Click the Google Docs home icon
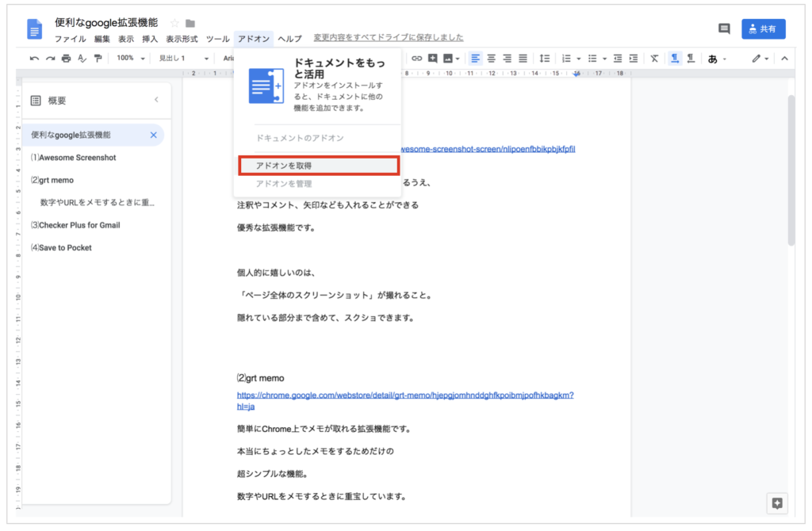The width and height of the screenshot is (812, 531). click(x=34, y=29)
